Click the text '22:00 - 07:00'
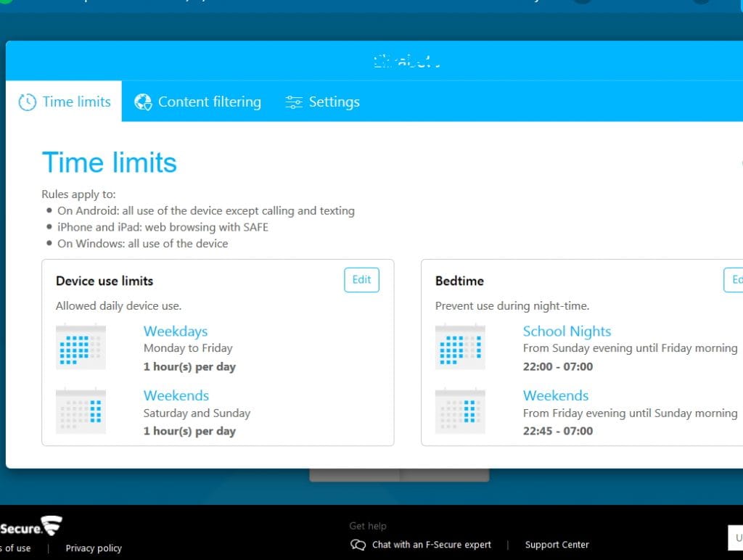 point(558,367)
